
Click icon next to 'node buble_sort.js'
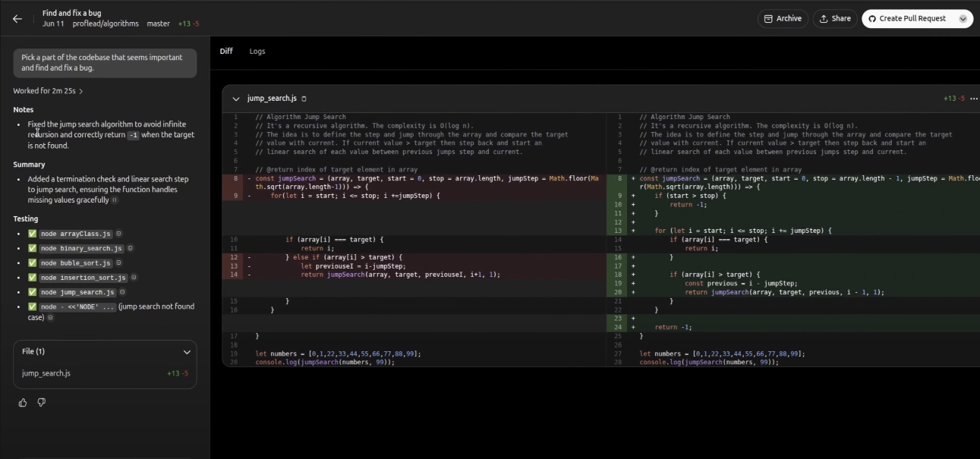[x=119, y=263]
